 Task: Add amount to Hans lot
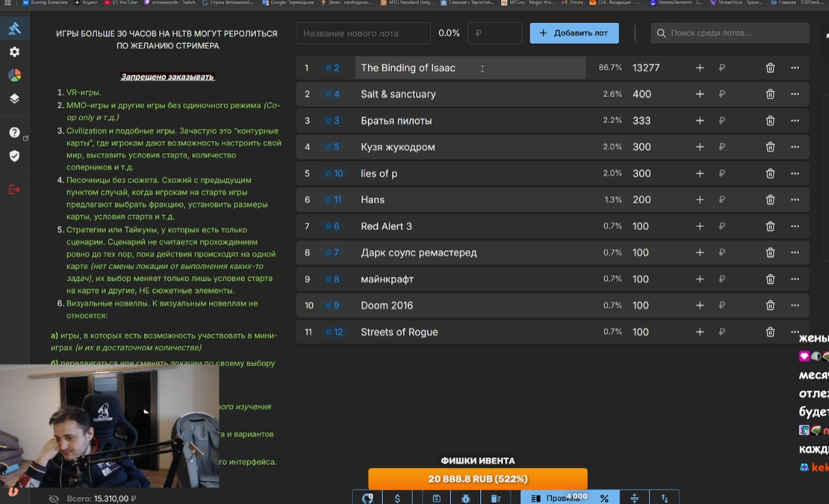[x=700, y=200]
